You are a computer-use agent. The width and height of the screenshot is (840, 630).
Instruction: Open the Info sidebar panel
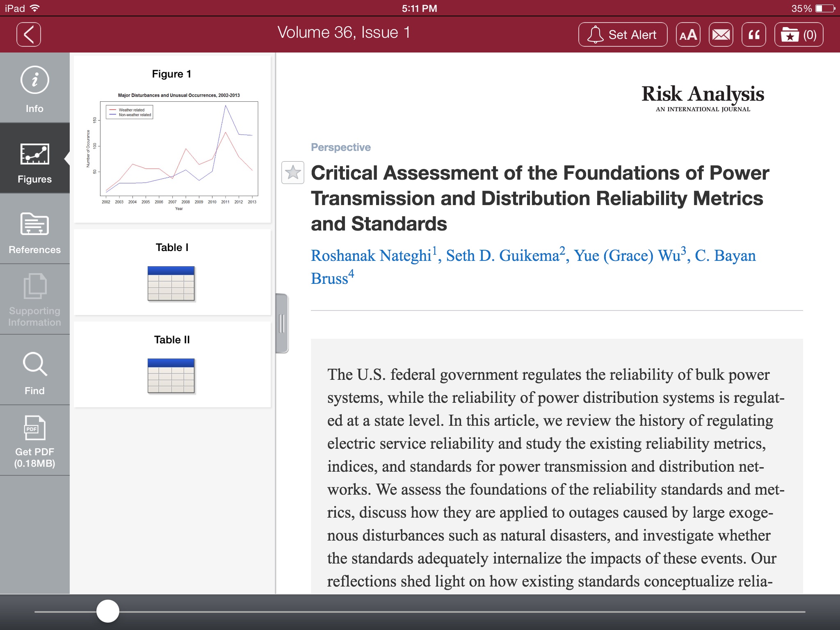click(x=34, y=89)
